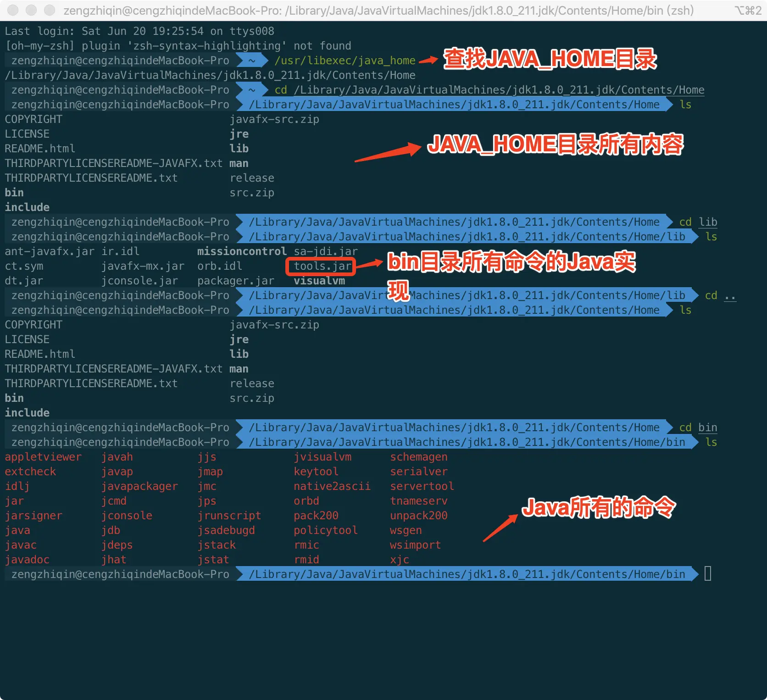Click jconsole.jar file name
The height and width of the screenshot is (700, 767).
coord(139,281)
